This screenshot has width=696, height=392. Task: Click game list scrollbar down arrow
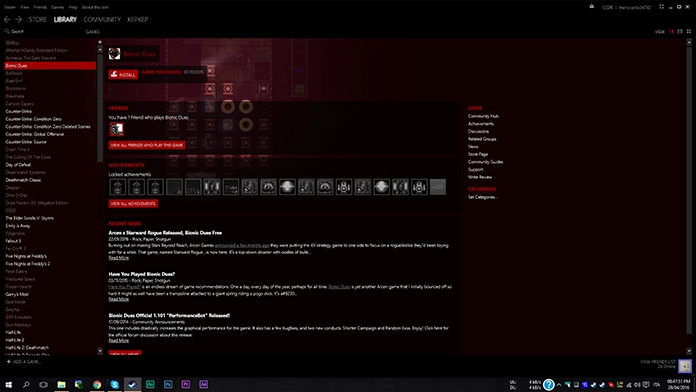pos(100,351)
